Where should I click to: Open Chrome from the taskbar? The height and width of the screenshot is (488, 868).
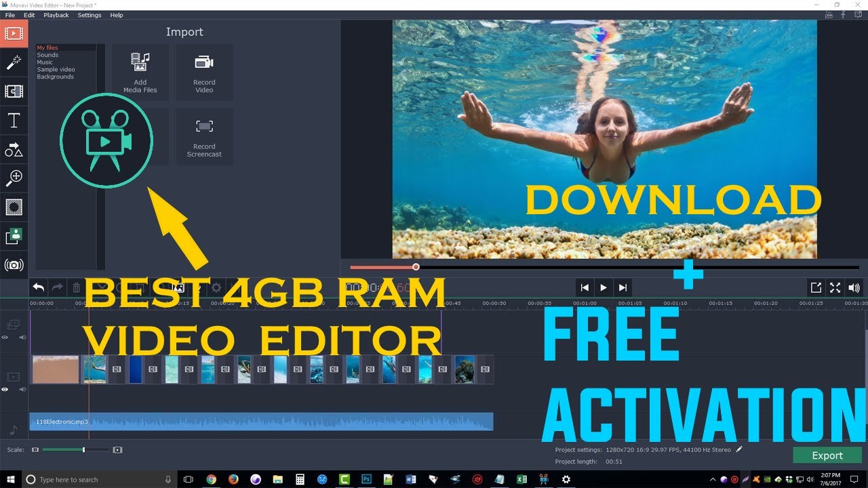(211, 479)
